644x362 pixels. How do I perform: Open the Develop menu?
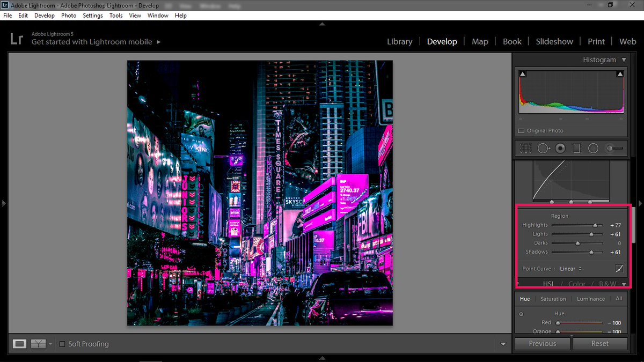pos(45,16)
